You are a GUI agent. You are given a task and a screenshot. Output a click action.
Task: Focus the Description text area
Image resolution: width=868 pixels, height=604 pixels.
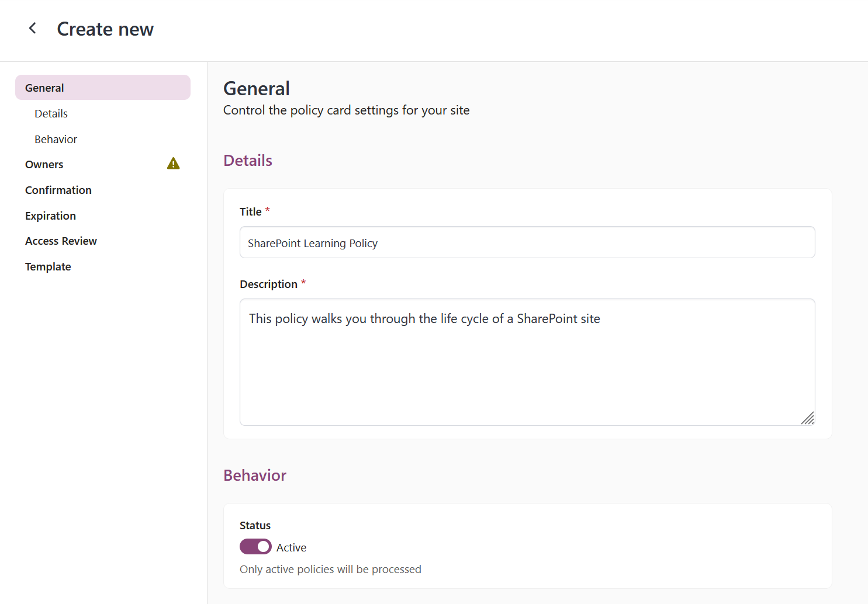point(527,362)
